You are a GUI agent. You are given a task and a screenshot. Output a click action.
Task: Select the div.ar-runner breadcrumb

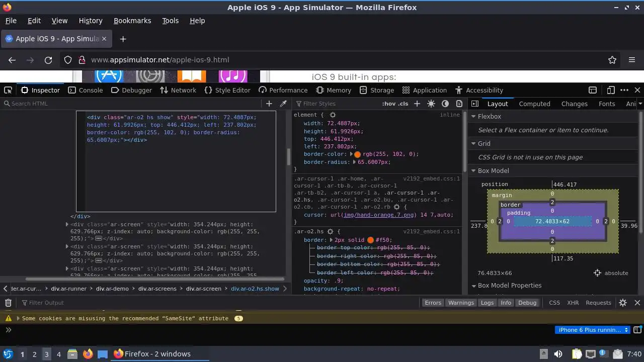[68, 289]
